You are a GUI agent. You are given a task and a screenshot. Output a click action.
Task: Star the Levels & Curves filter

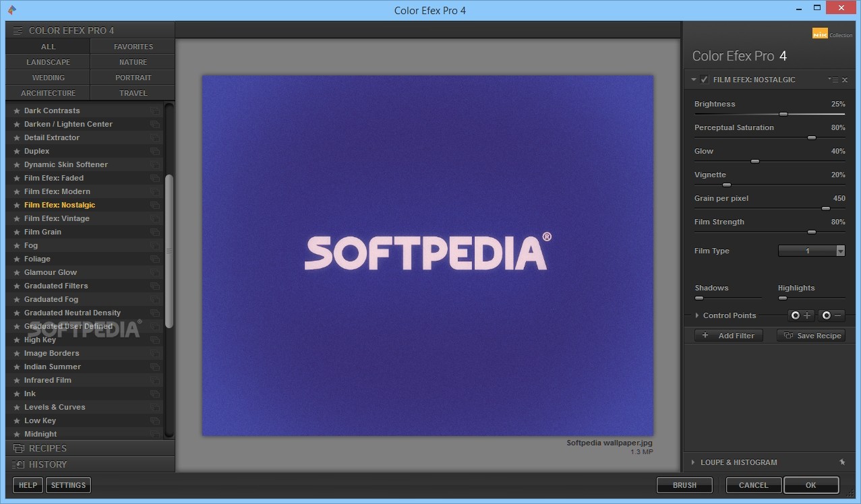(17, 407)
